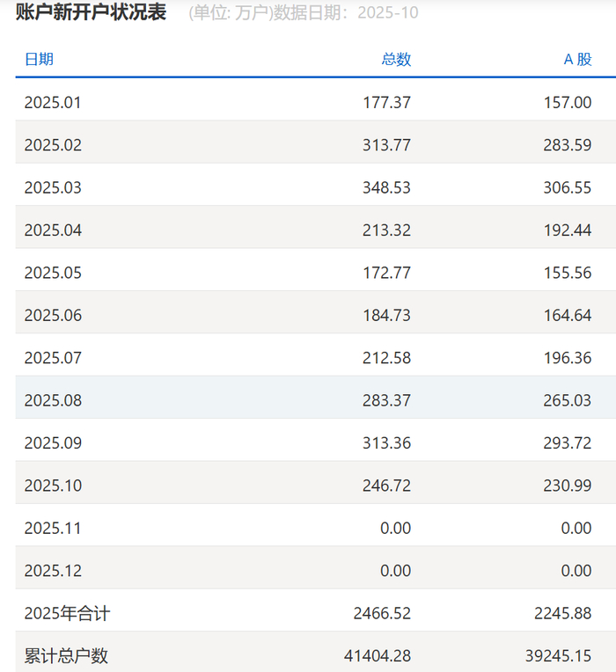Select the 2025.03 A股 value 306.55
Viewport: 616px width, 672px height.
tap(568, 188)
